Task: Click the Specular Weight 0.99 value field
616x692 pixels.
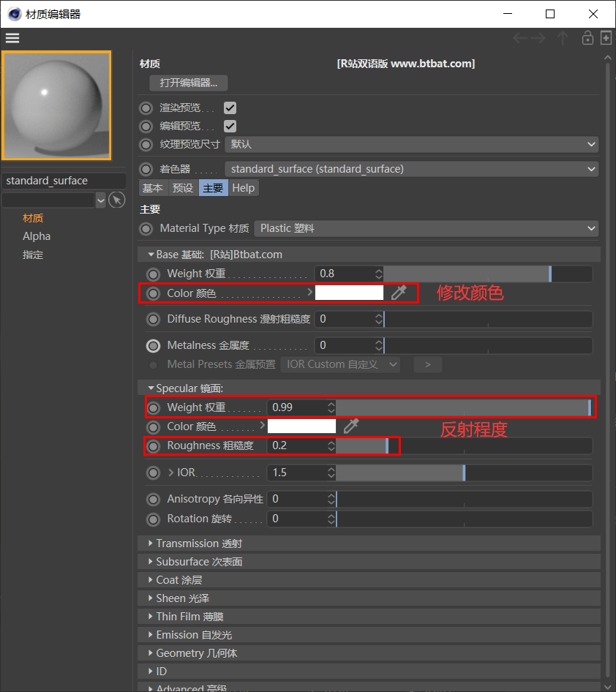Action: pyautogui.click(x=298, y=407)
